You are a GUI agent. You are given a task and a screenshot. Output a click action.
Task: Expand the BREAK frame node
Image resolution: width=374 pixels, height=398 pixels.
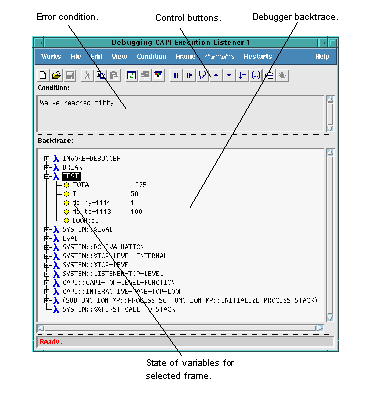[46, 167]
